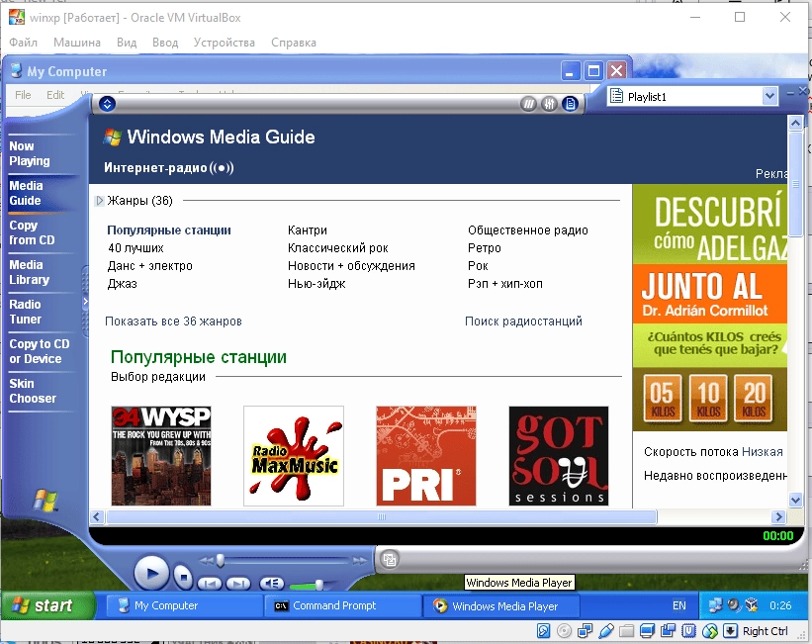
Task: Click the 10 KILOS ad button
Action: pos(708,398)
